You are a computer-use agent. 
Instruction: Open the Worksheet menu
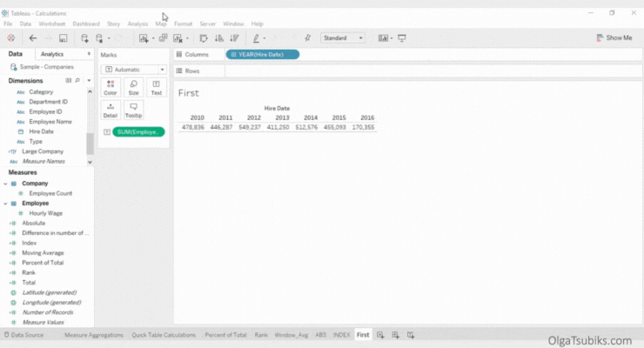coord(51,23)
